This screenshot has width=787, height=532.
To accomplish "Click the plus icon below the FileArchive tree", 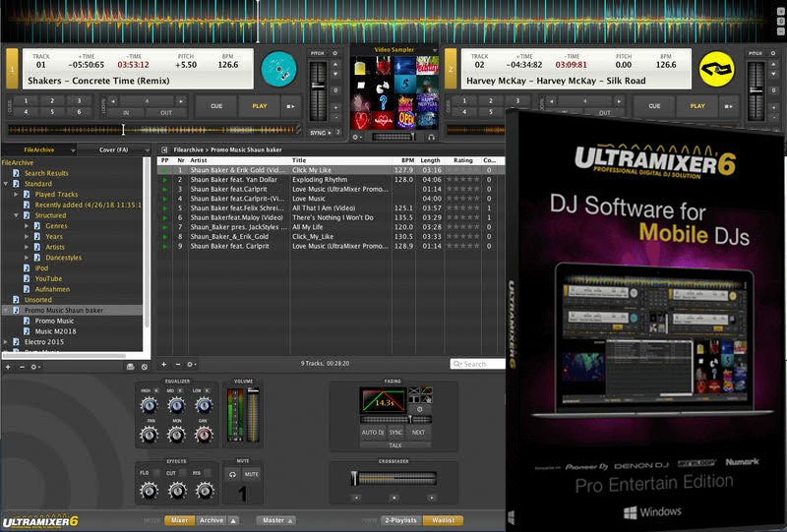I will coord(8,367).
